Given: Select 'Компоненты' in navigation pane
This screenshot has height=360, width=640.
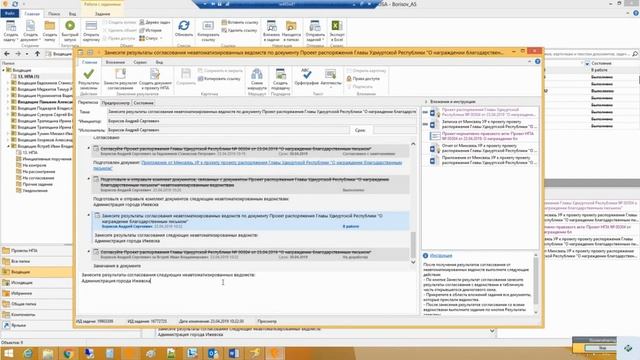Looking at the screenshot, I should 23,314.
